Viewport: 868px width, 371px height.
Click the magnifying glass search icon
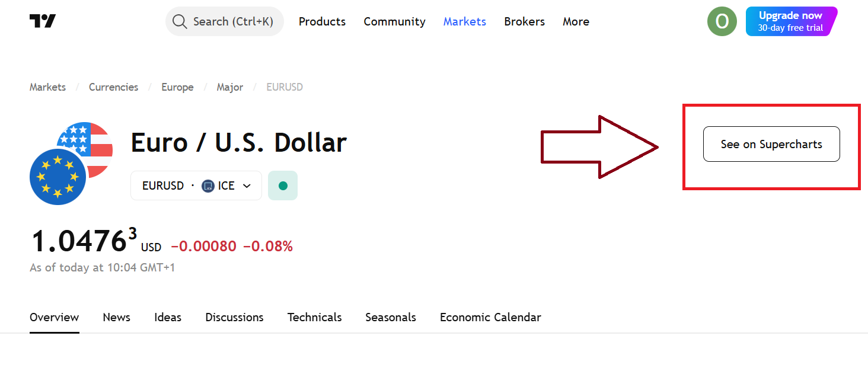click(179, 21)
